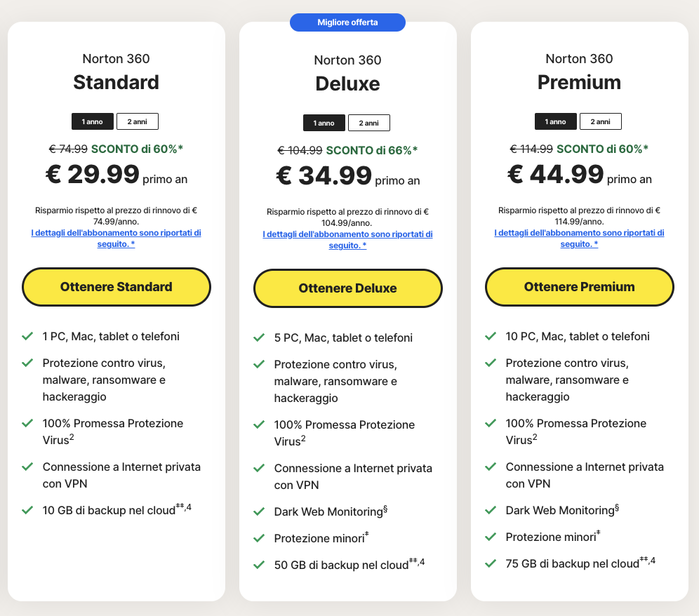
Task: Select 1 anno for Standard plan
Action: (x=92, y=121)
